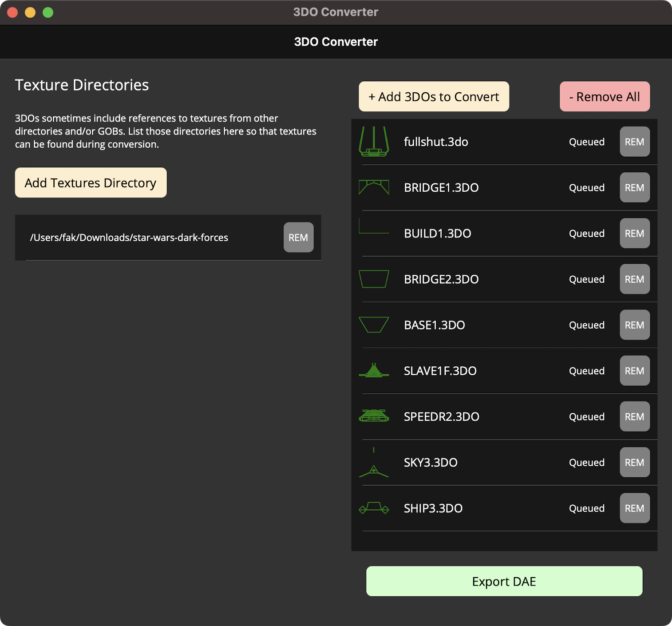
Task: Select the BRIDGE1.3DO queue row
Action: 488,187
